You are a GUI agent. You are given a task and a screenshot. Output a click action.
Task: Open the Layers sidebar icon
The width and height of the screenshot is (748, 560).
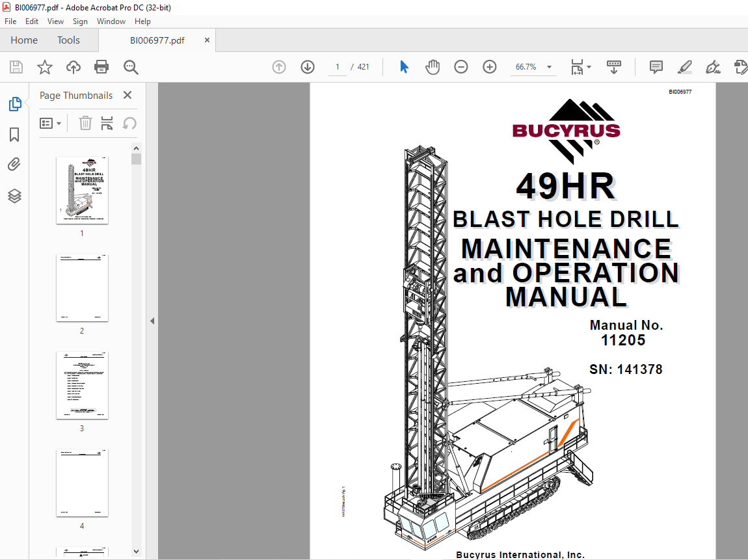coord(14,196)
